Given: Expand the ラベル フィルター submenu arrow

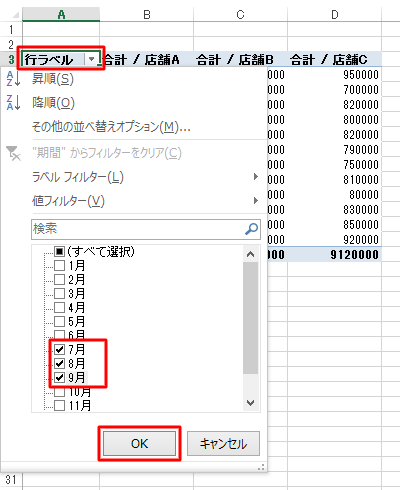Looking at the screenshot, I should (256, 177).
